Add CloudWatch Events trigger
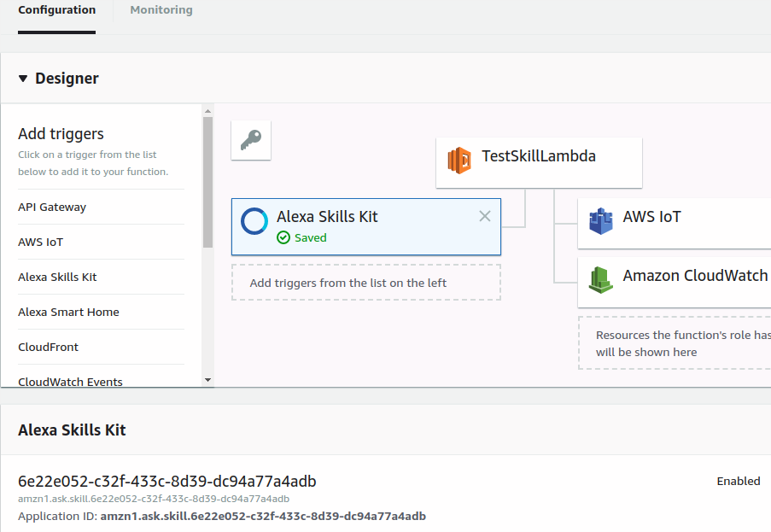Image resolution: width=771 pixels, height=532 pixels. (x=70, y=381)
